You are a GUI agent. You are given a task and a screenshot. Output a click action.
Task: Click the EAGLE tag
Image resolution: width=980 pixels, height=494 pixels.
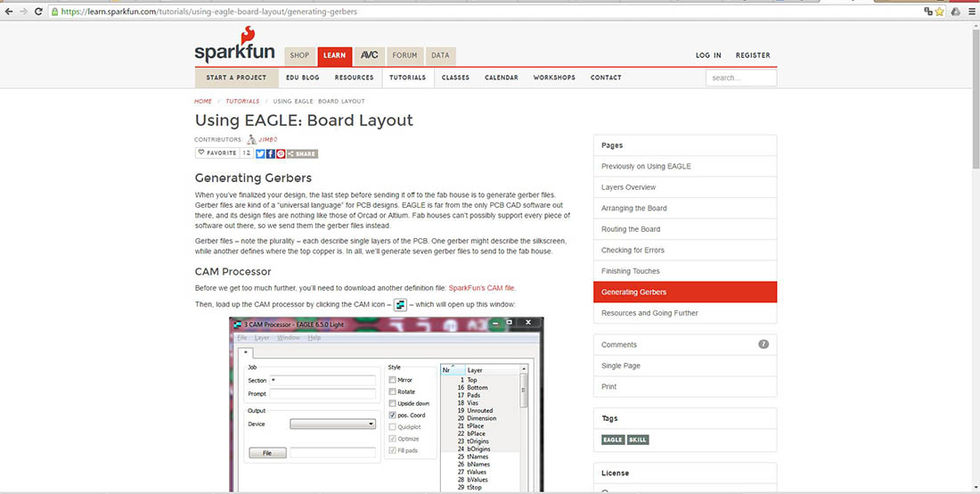pyautogui.click(x=613, y=440)
